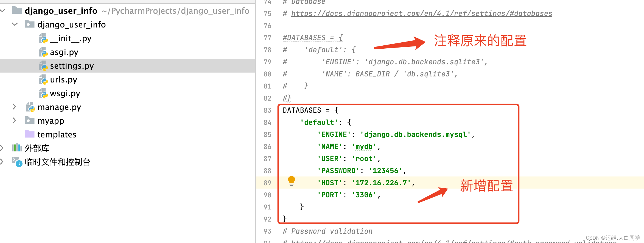Select __init__.py in project tree
The height and width of the screenshot is (243, 644).
71,38
